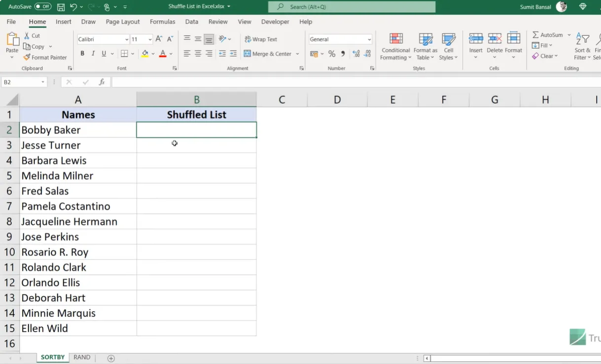Toggle Bold formatting
601x364 pixels.
tap(82, 54)
